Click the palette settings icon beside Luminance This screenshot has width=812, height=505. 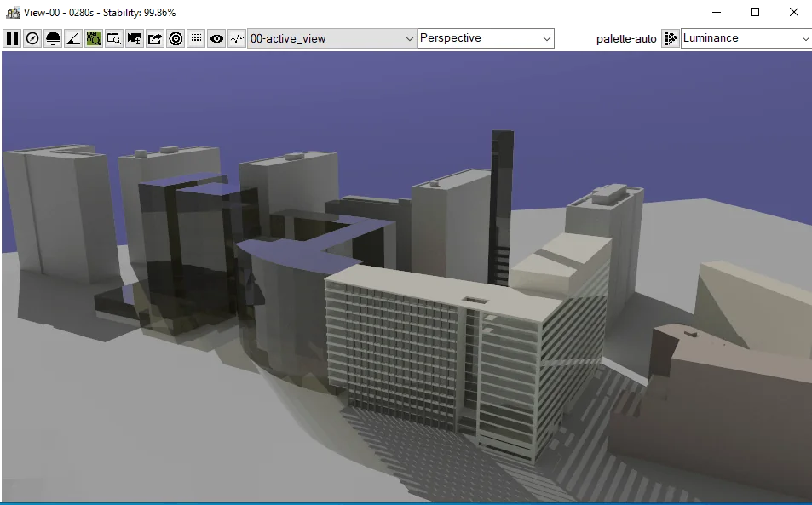pyautogui.click(x=670, y=38)
